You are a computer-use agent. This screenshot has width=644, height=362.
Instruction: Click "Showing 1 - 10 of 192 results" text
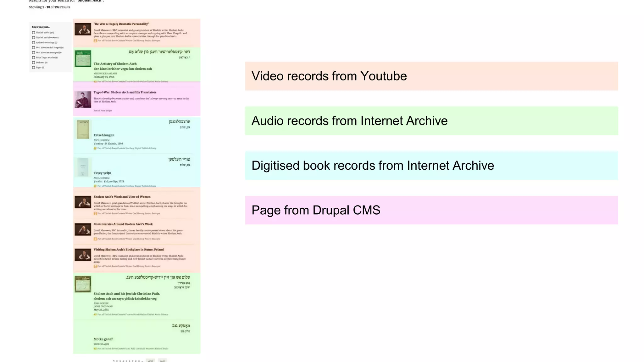tap(49, 7)
